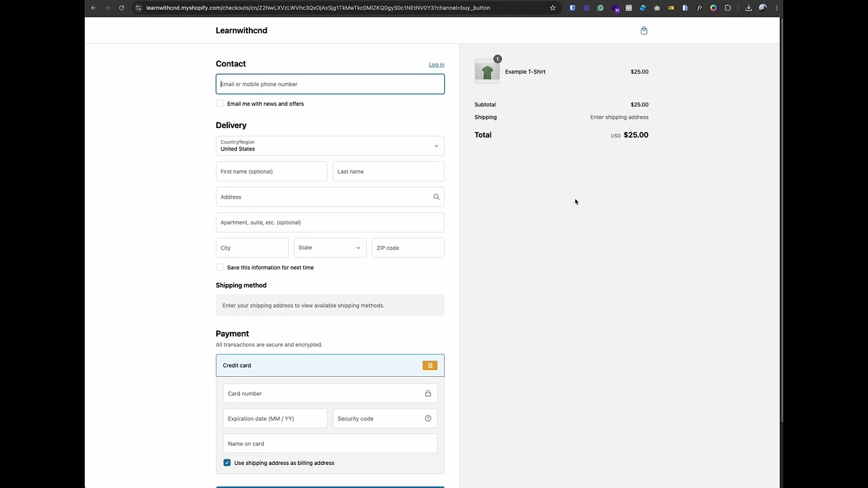Click the card number lock icon
This screenshot has width=868, height=488.
coord(428,393)
